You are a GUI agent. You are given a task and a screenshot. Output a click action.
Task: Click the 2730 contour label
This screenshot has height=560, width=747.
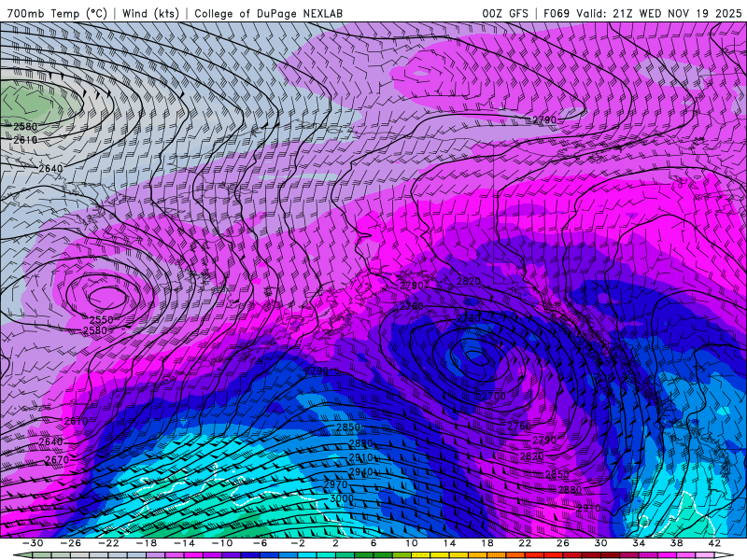pos(469,317)
